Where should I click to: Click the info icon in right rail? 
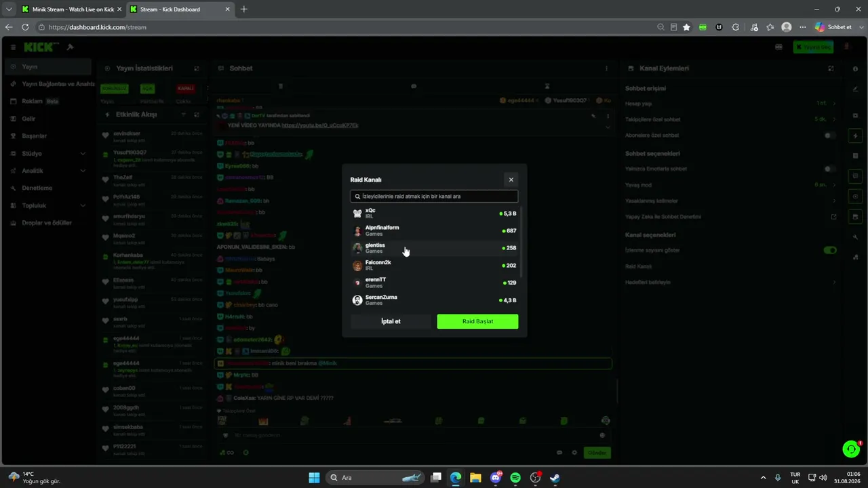(x=855, y=68)
